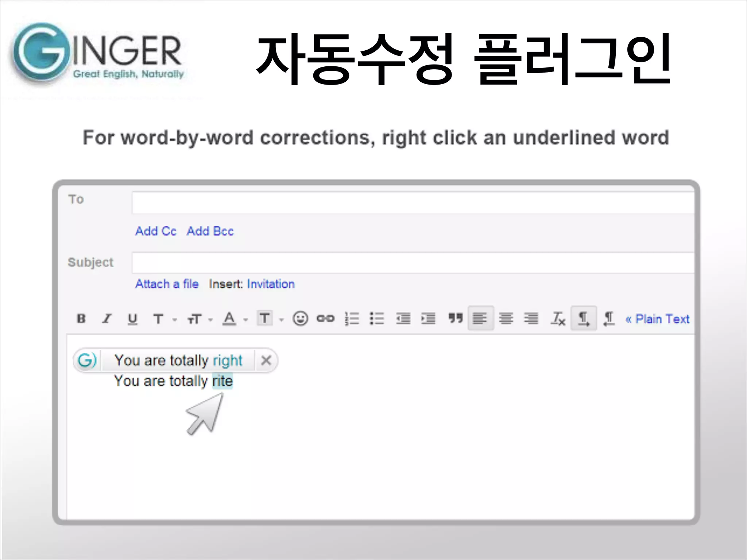Toggle bold formatting in the toolbar

81,319
